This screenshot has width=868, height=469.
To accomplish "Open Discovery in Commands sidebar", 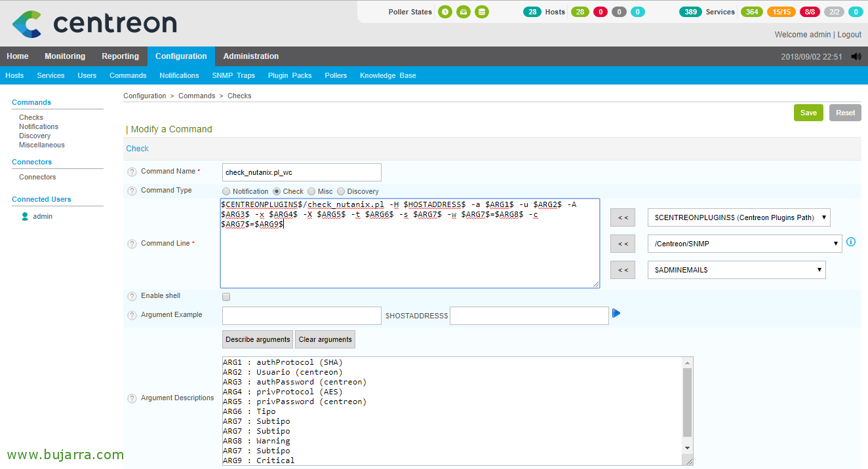I will (35, 136).
